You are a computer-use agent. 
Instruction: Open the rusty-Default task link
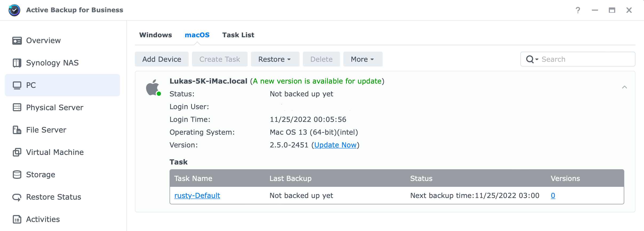pyautogui.click(x=197, y=196)
